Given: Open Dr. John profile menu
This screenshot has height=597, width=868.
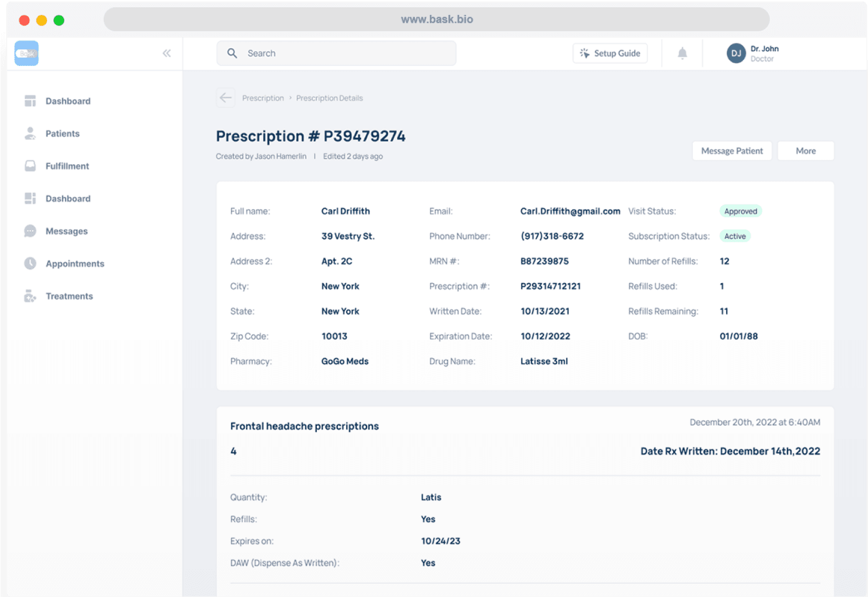Looking at the screenshot, I should tap(764, 53).
